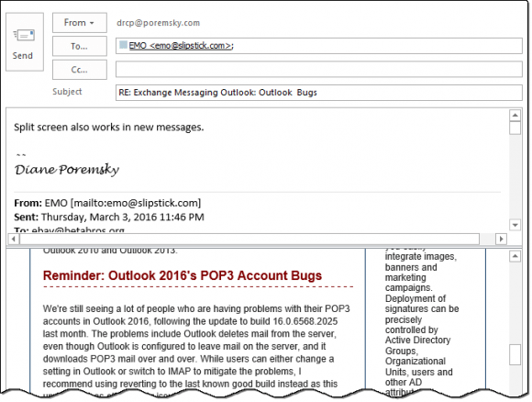
Task: Click the Sent: Thursday, March 3, 2016 line
Action: 109,217
